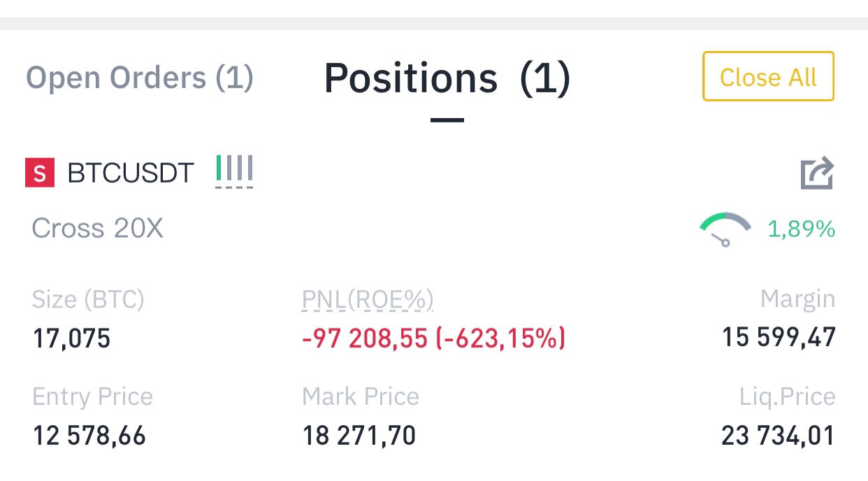Tap the Entry Price value 12 578,66
868x481 pixels.
tap(89, 436)
